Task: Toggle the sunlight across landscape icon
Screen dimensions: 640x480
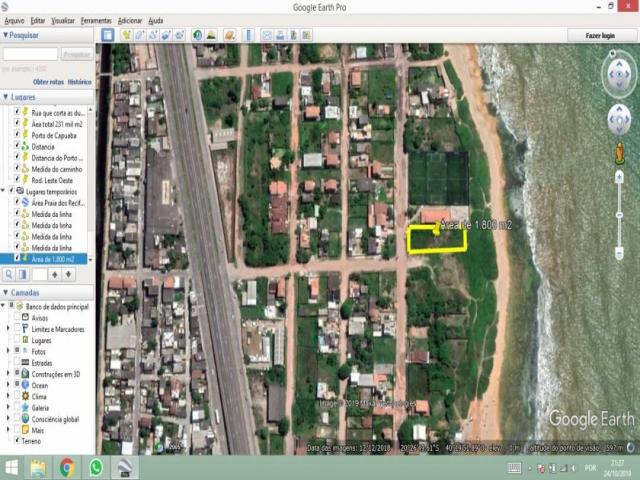Action: click(x=211, y=35)
